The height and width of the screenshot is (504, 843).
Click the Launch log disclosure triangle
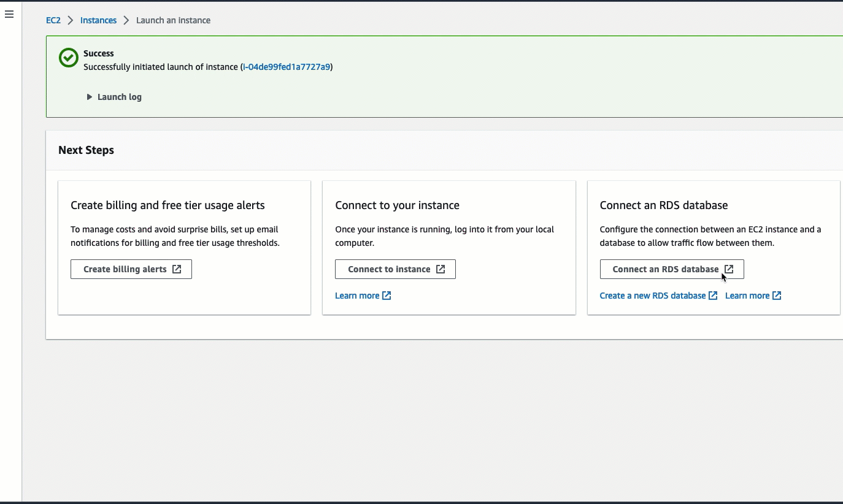(89, 96)
